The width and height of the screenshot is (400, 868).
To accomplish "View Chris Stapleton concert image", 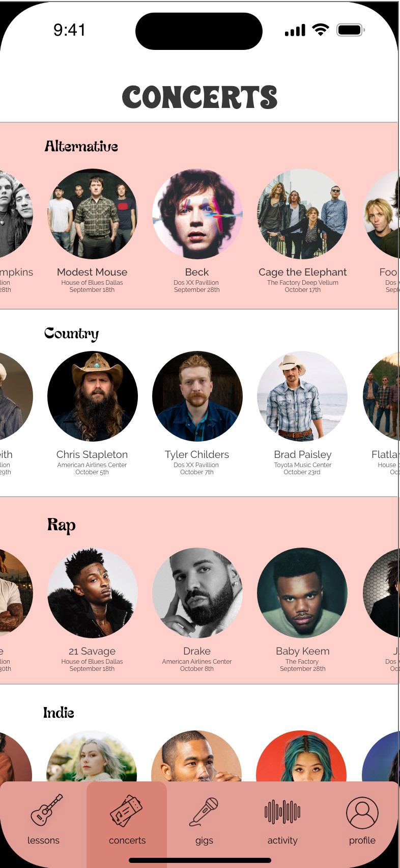I will pyautogui.click(x=92, y=396).
